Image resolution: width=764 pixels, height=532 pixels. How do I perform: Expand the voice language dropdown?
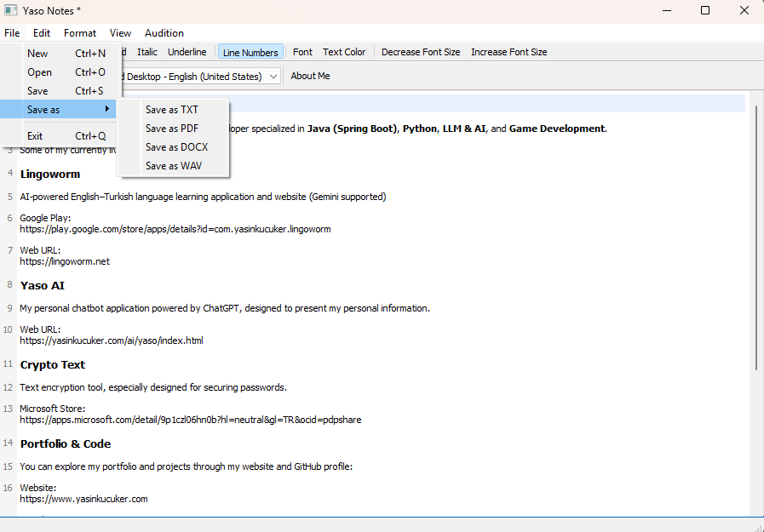point(273,77)
